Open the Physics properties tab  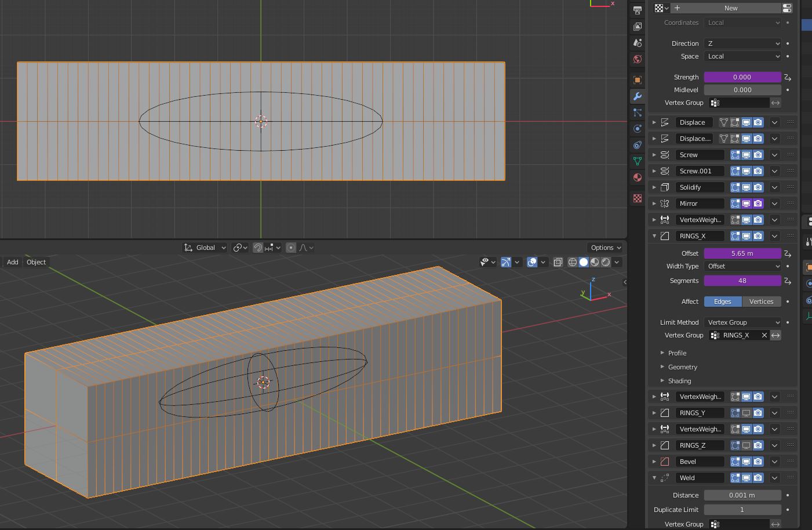(637, 129)
